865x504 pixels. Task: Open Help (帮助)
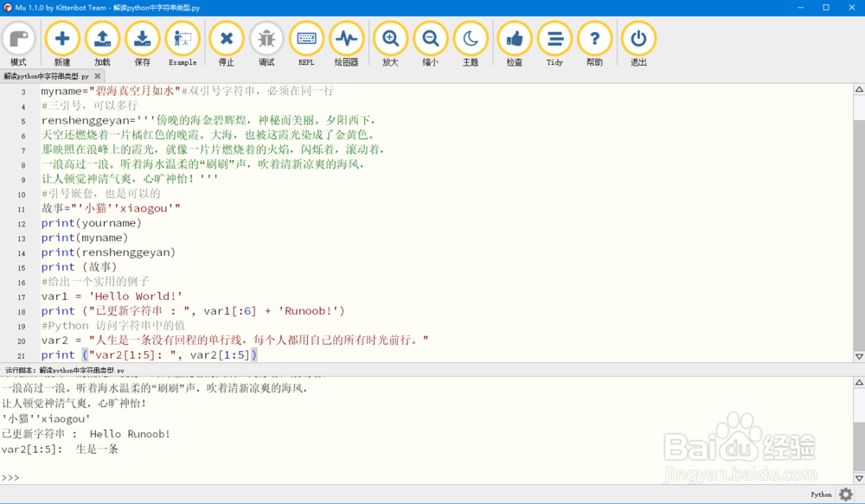(x=595, y=44)
